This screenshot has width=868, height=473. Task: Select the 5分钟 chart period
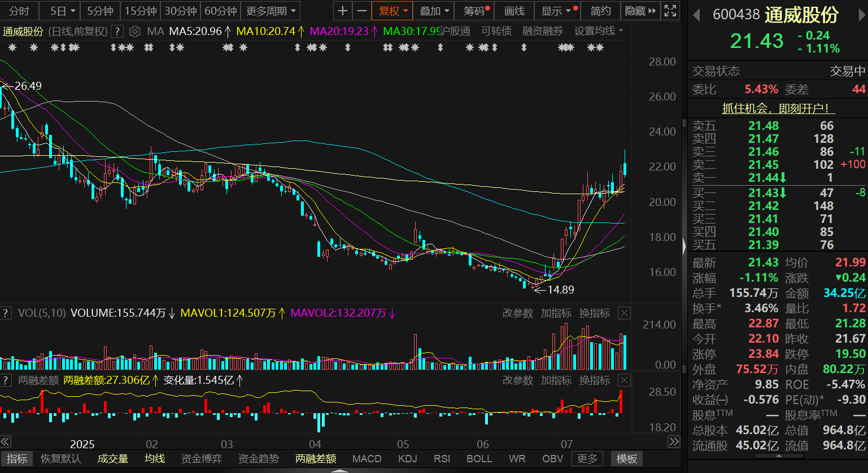[100, 11]
